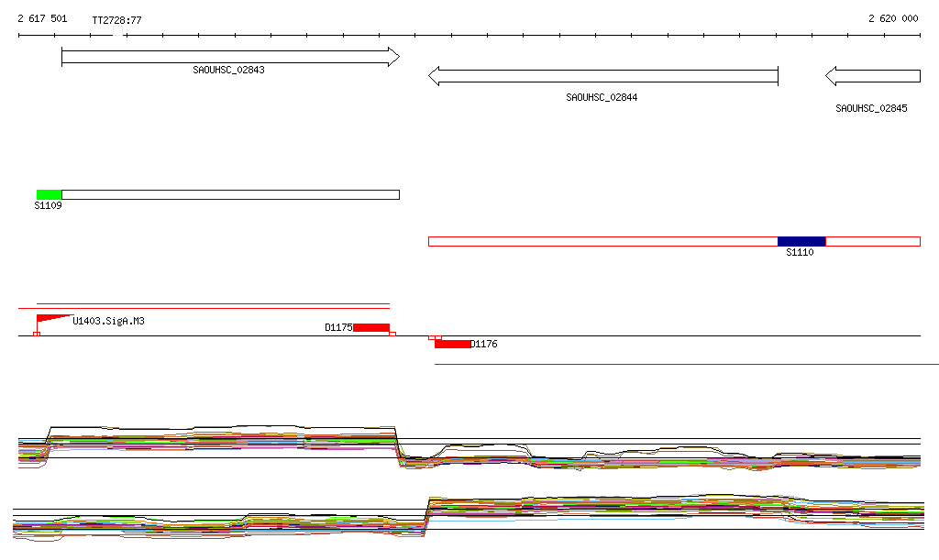
Task: Select the S1109 label
Action: click(48, 206)
